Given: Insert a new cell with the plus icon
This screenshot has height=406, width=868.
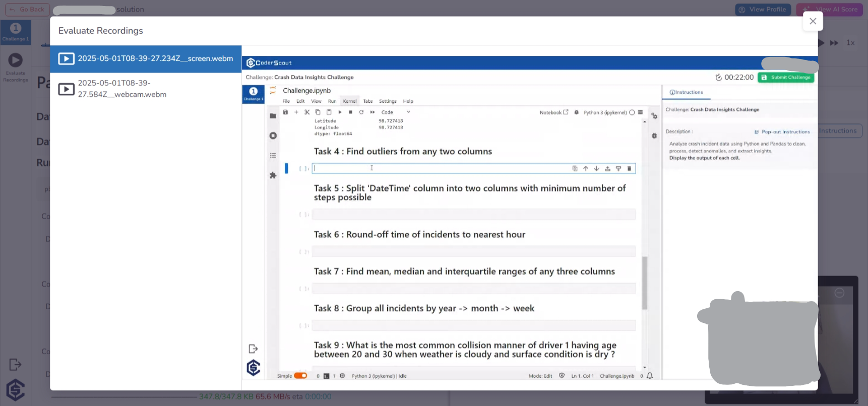Looking at the screenshot, I should click(x=296, y=112).
